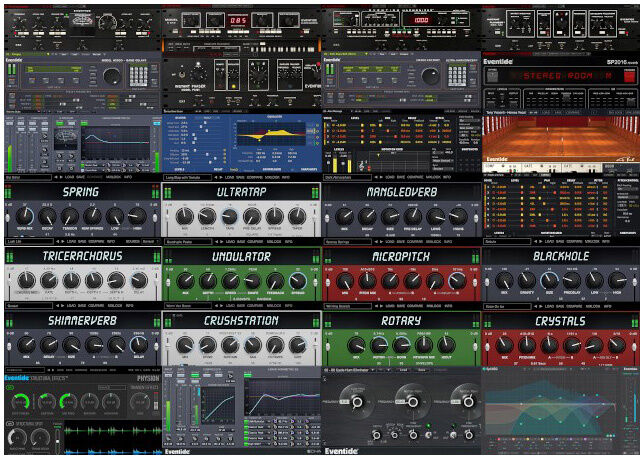Open the preset name field above SHIMMERVERB
This screenshot has height=456, width=640.
coord(28,306)
